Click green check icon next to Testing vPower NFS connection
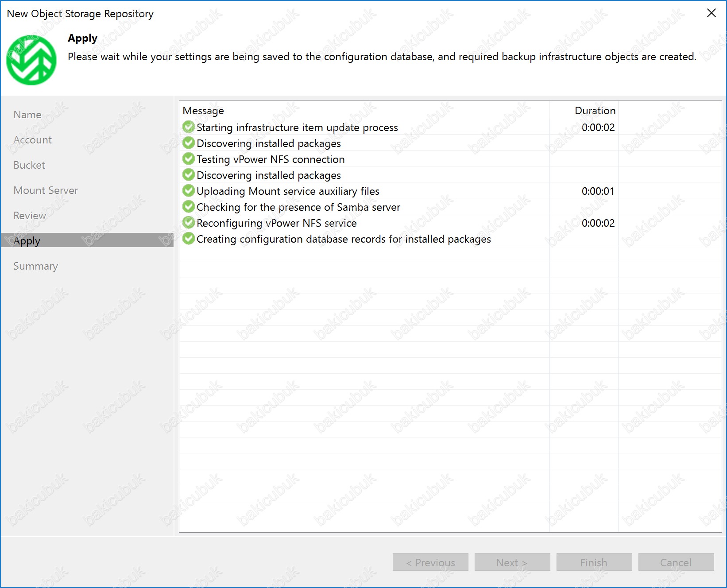 click(x=189, y=159)
